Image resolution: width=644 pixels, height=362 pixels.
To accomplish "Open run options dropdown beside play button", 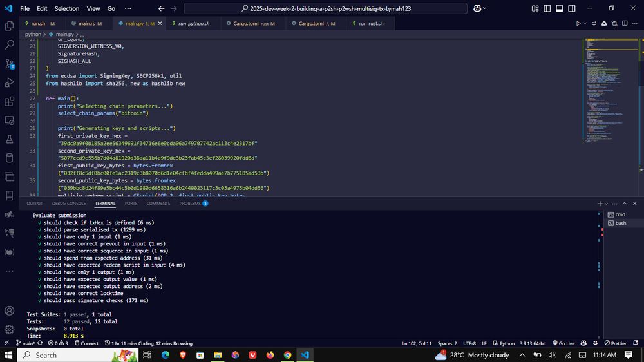I will tap(585, 23).
